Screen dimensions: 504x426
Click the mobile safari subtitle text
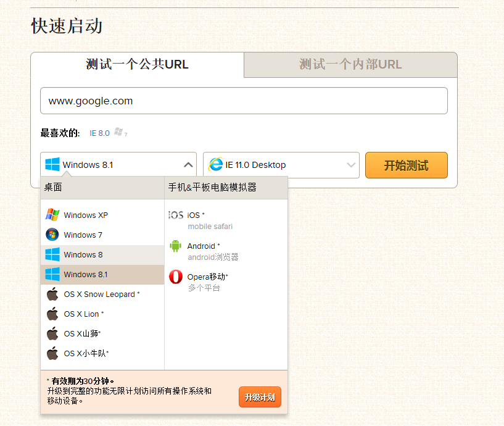(210, 227)
